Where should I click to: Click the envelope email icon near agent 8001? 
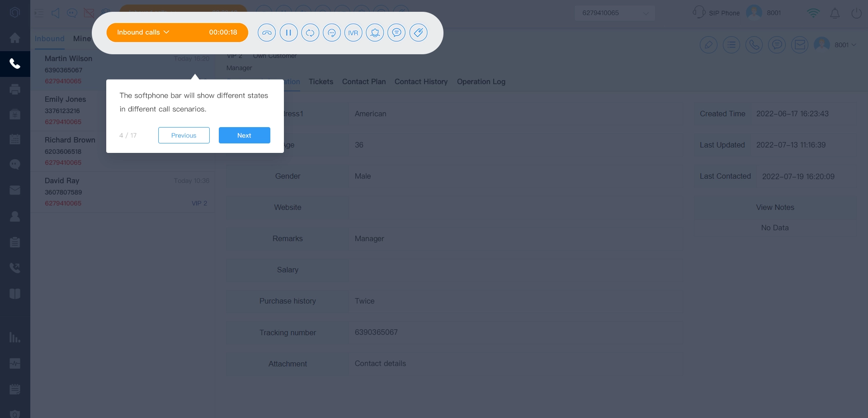pyautogui.click(x=799, y=45)
